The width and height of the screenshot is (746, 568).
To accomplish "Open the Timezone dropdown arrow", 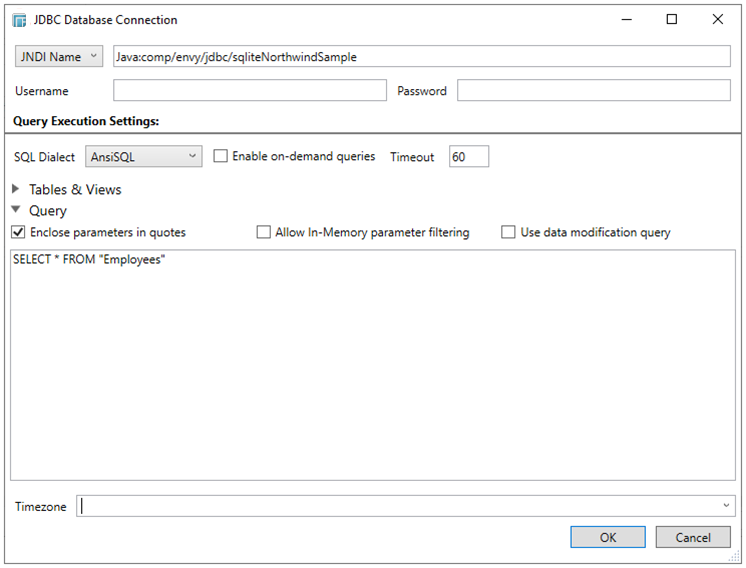I will (x=726, y=506).
